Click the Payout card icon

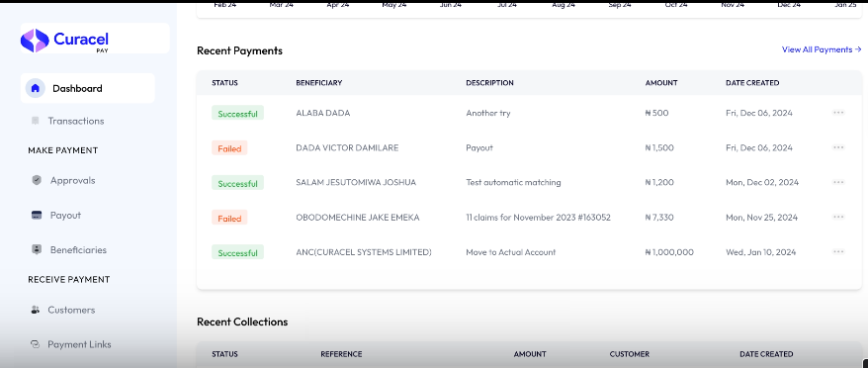pyautogui.click(x=37, y=215)
